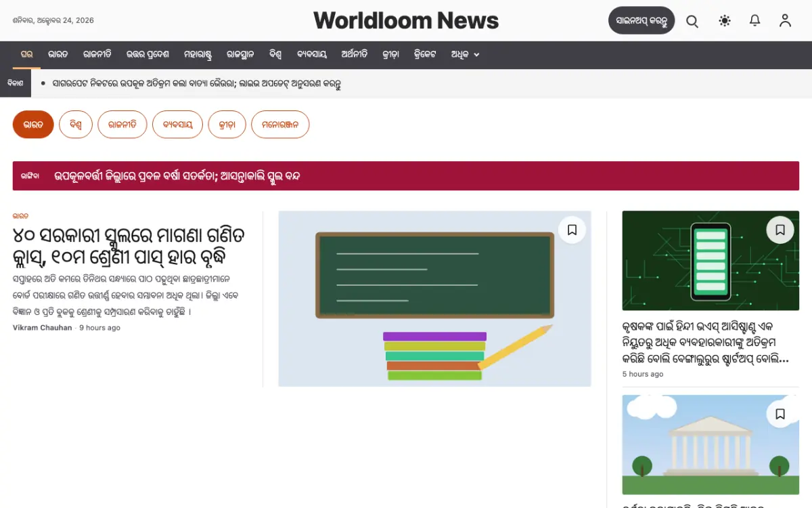Select the ରାଜନୀତି filter chip
The width and height of the screenshot is (812, 508).
click(x=122, y=125)
